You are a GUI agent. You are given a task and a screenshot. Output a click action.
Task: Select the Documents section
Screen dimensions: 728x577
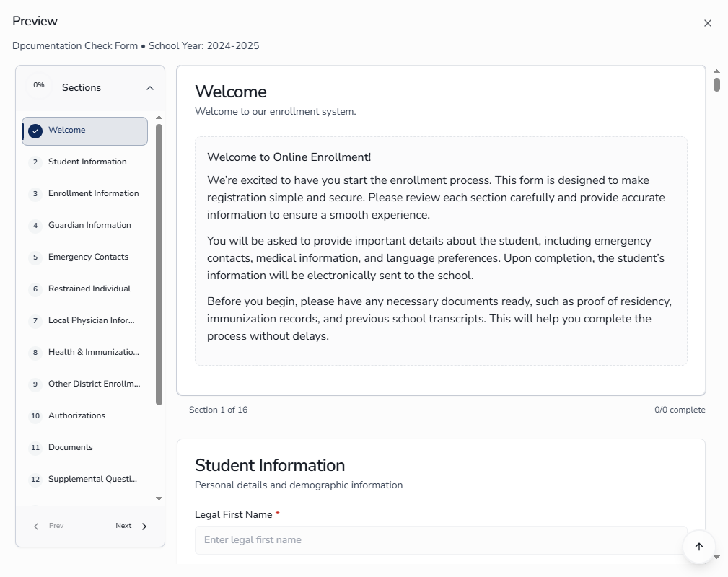85,447
